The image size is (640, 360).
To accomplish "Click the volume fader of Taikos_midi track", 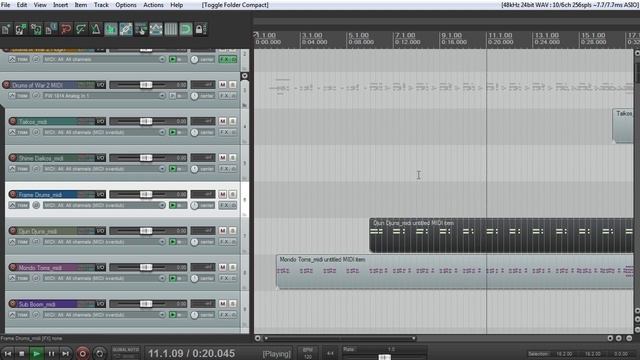I will pyautogui.click(x=146, y=121).
